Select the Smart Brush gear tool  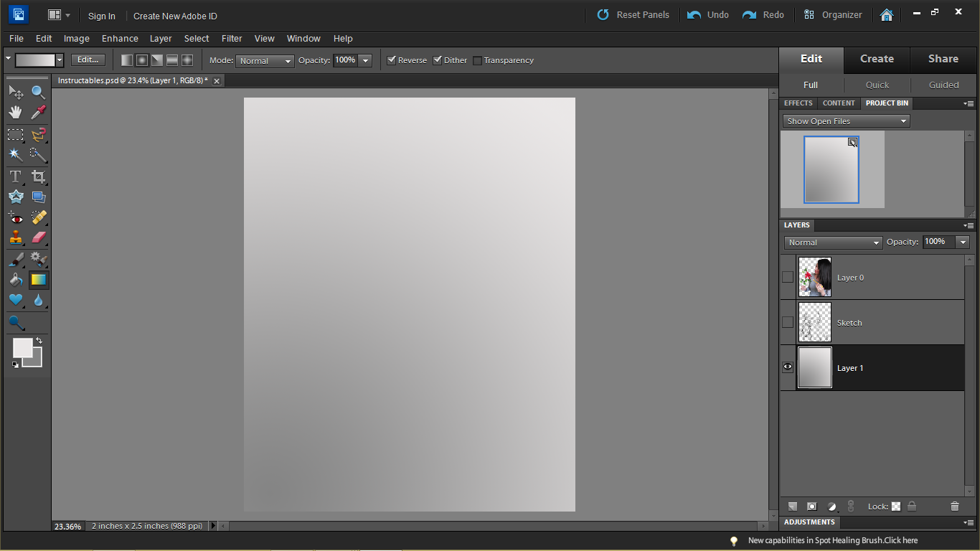click(38, 260)
